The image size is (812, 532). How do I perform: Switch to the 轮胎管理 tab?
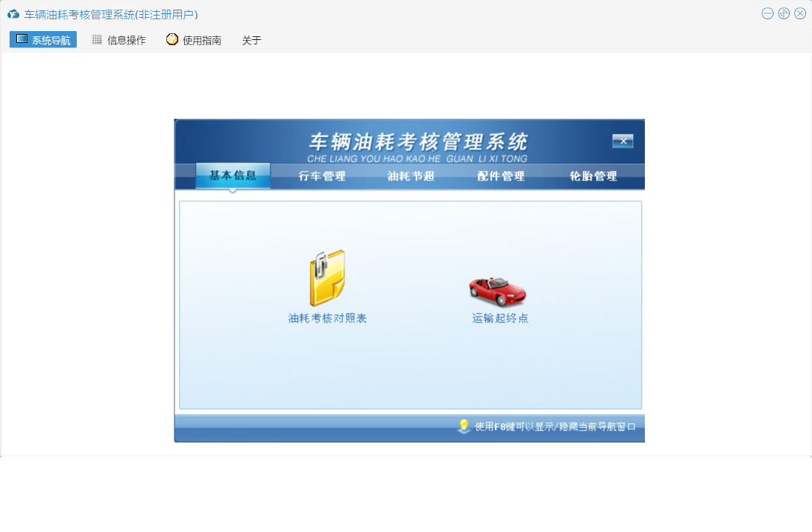[593, 176]
